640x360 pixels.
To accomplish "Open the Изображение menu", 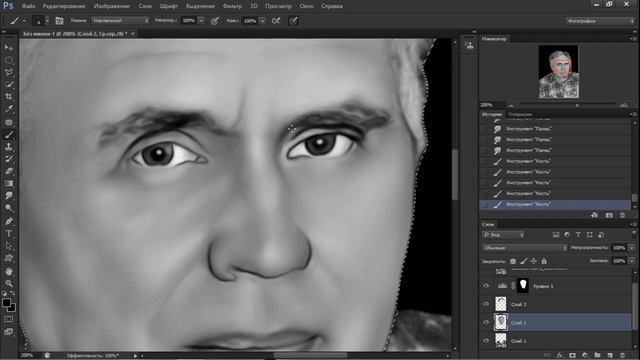I will (112, 6).
